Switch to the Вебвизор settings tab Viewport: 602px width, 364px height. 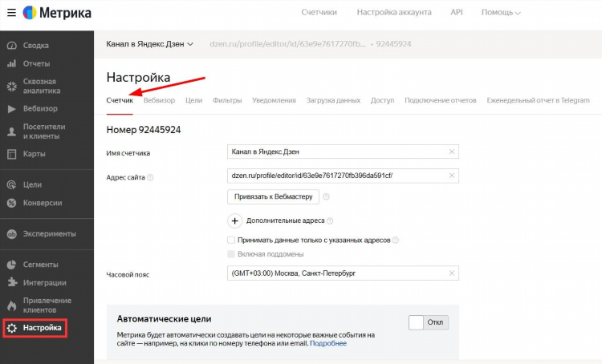[159, 100]
